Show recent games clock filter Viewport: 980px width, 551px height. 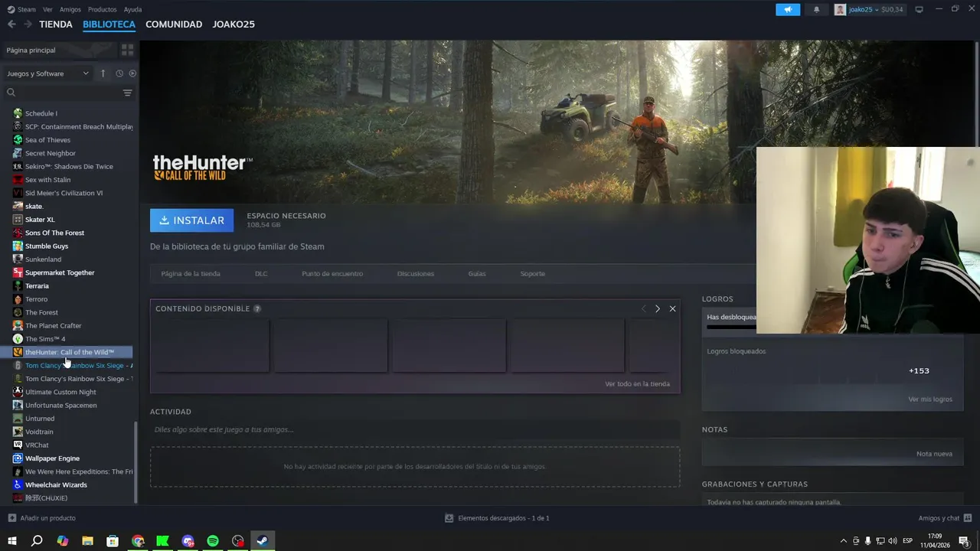(x=119, y=73)
